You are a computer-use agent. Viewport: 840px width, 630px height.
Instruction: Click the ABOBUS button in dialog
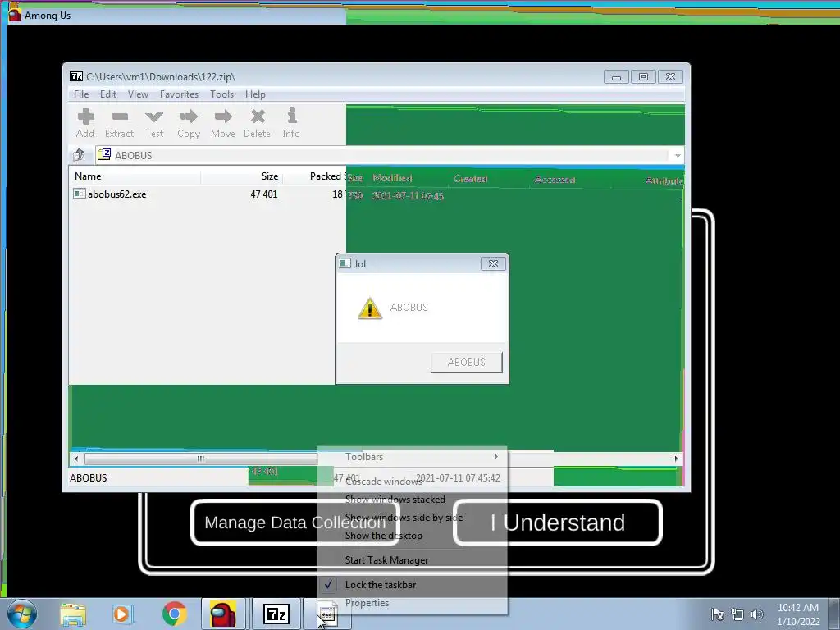coord(467,362)
